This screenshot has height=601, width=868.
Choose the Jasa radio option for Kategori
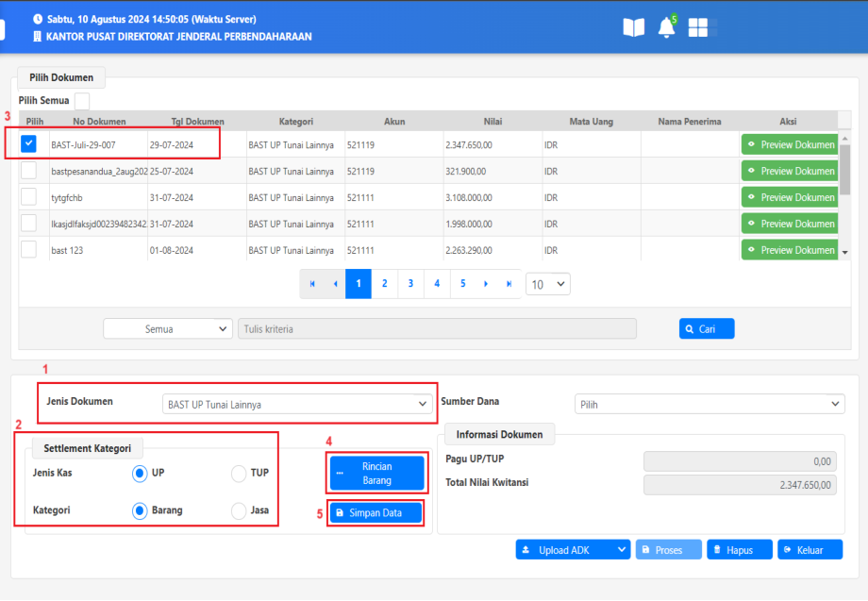point(238,510)
